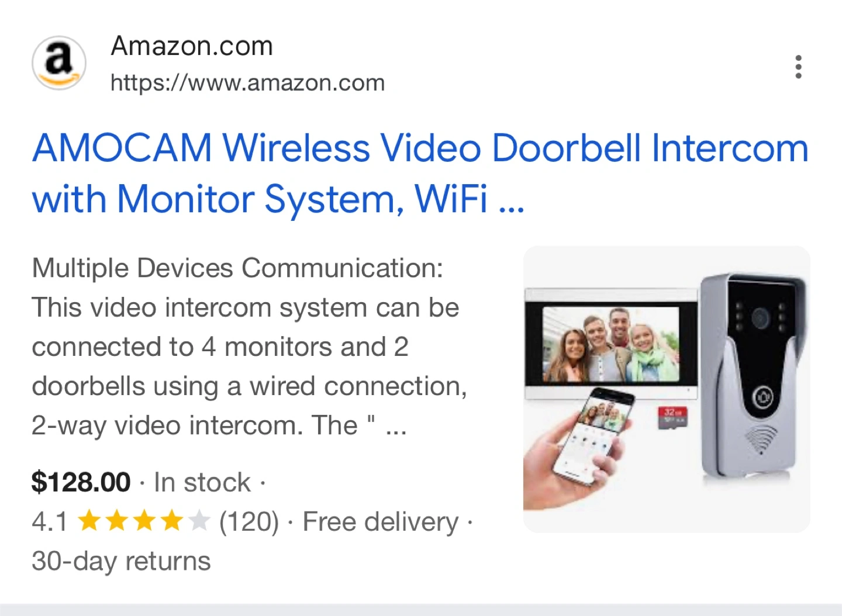
Task: Open the three-dot more options menu
Action: click(798, 67)
